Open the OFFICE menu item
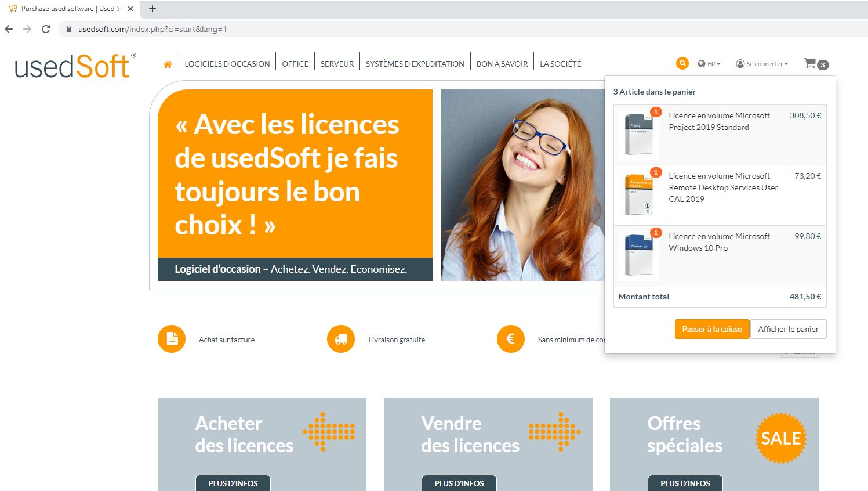The width and height of the screenshot is (868, 491). [x=295, y=64]
